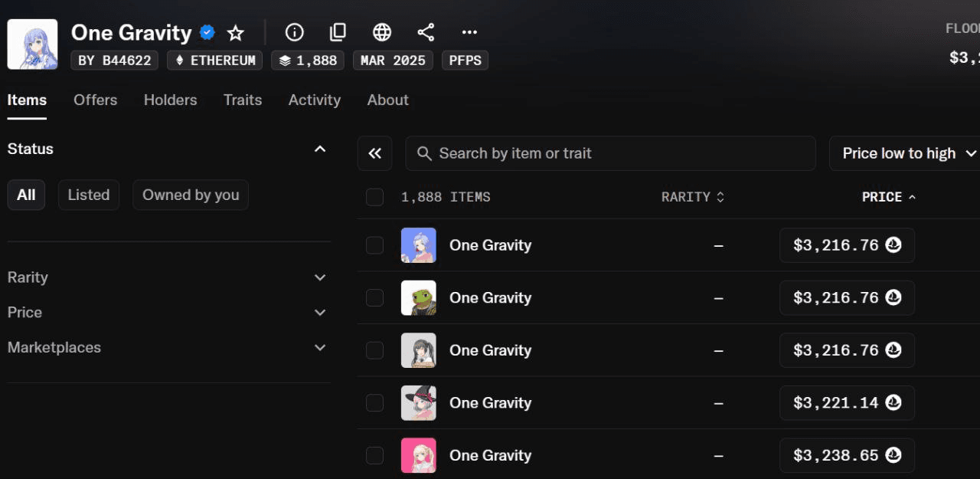
Task: Go to the Holders tab
Action: pos(170,100)
